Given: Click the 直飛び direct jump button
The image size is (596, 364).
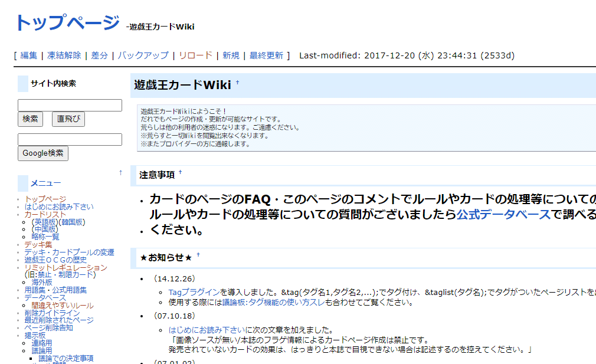Looking at the screenshot, I should tap(68, 119).
